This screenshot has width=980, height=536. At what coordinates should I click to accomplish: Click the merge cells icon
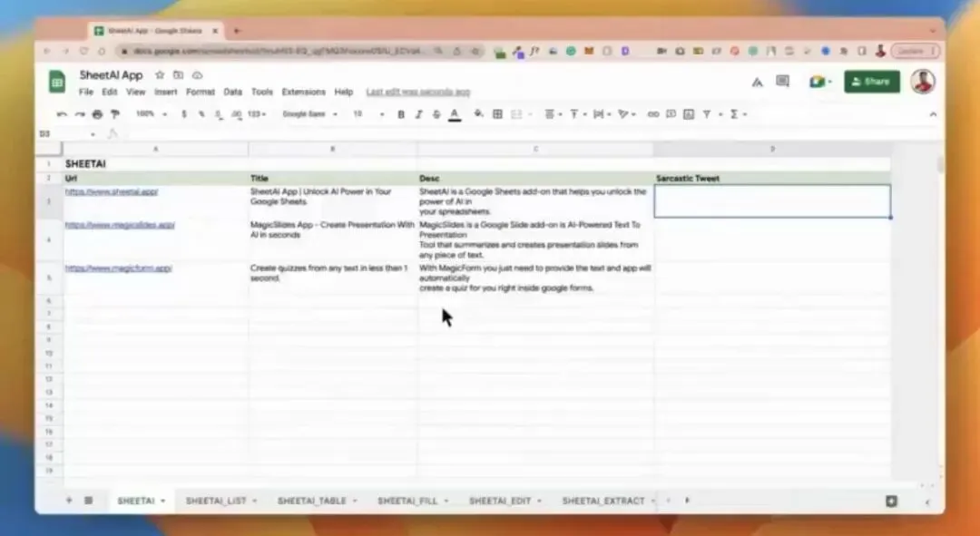pos(516,114)
